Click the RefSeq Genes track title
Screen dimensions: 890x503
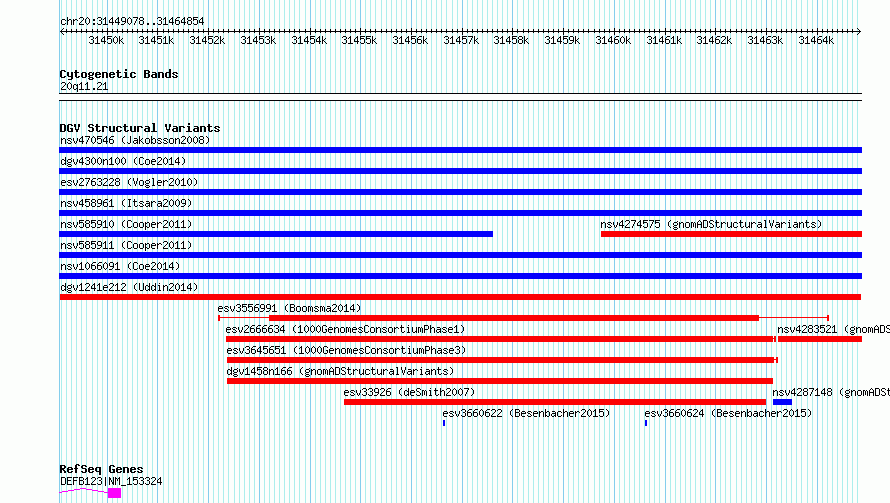[x=101, y=470]
